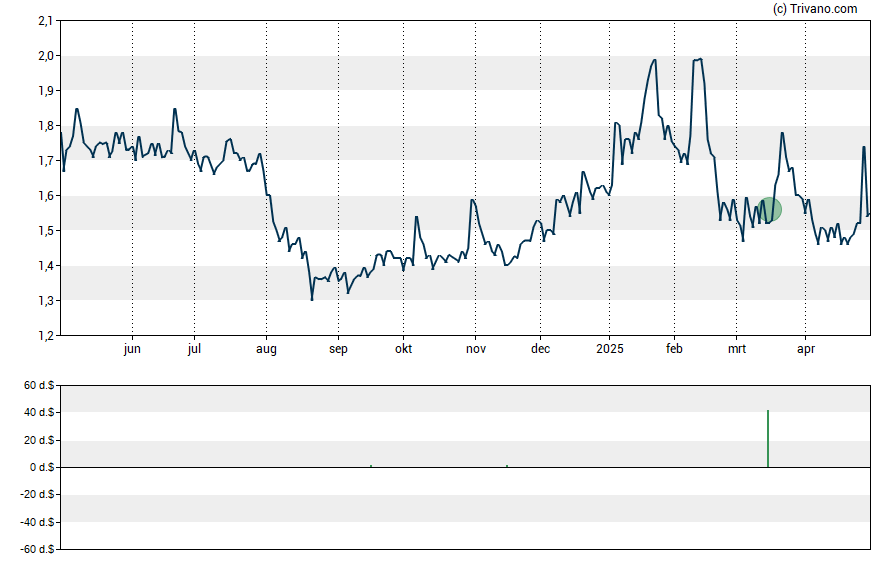Click the 'okt' month label on the x-axis
The width and height of the screenshot is (888, 565).
[x=403, y=349]
